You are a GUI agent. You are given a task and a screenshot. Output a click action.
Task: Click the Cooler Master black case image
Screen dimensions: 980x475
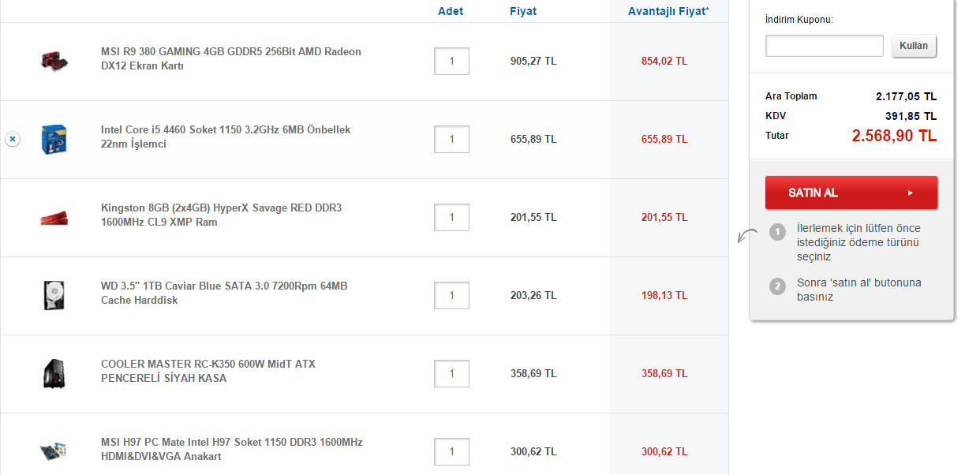pos(54,372)
